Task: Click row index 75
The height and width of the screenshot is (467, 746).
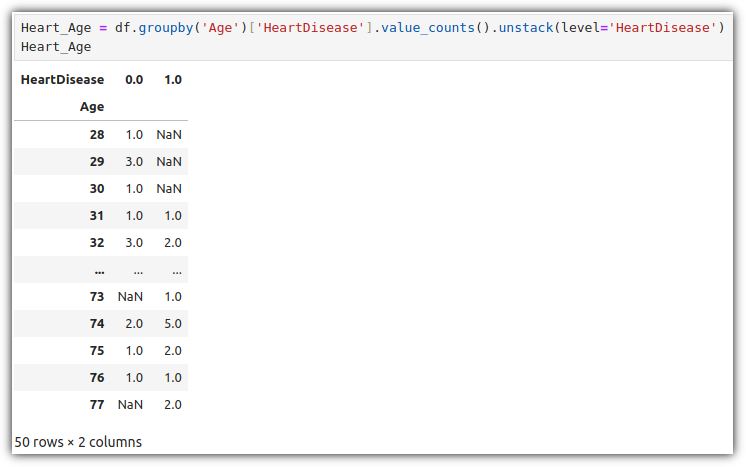Action: tap(97, 351)
